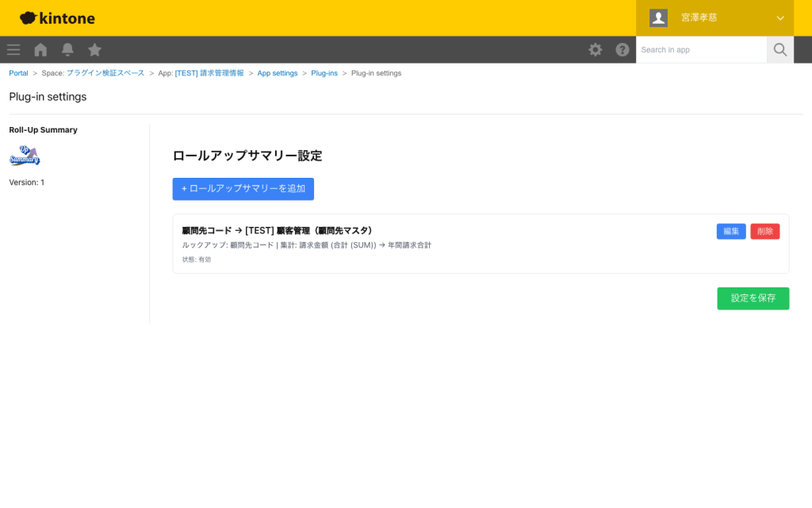The width and height of the screenshot is (812, 508).
Task: Open the hamburger navigation menu
Action: [x=13, y=49]
